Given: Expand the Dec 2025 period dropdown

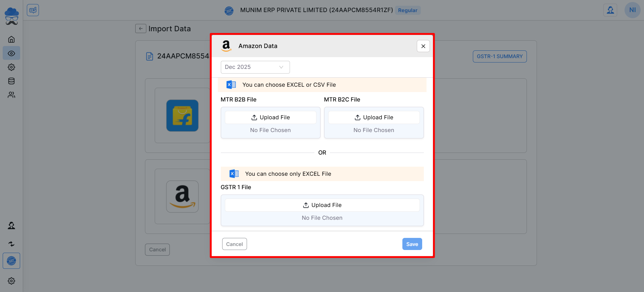Looking at the screenshot, I should click(255, 67).
